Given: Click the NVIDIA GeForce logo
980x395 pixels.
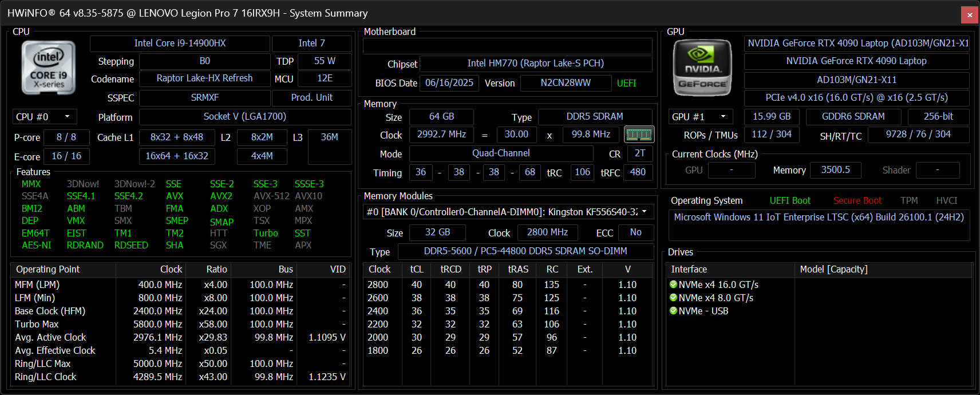Looking at the screenshot, I should (x=702, y=68).
